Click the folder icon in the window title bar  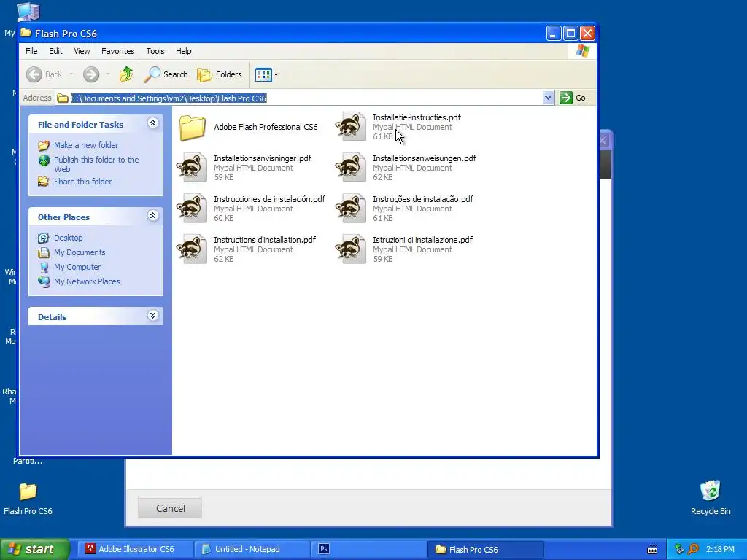[26, 34]
